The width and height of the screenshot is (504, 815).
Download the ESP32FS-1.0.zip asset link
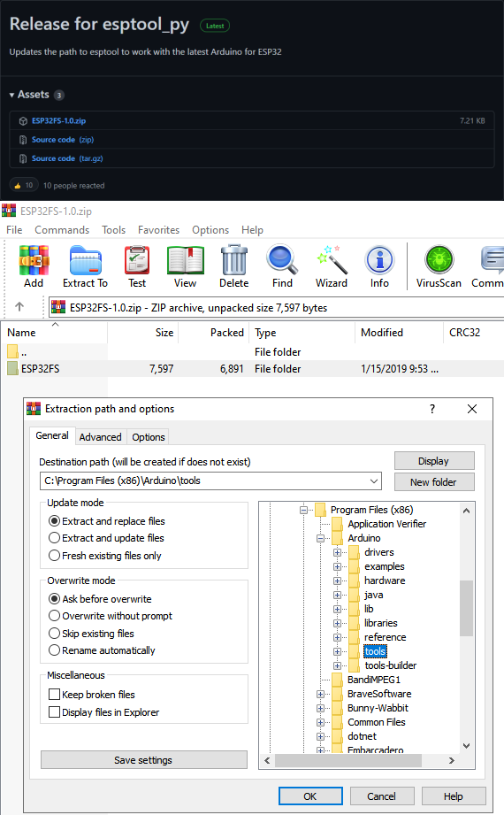[x=58, y=120]
